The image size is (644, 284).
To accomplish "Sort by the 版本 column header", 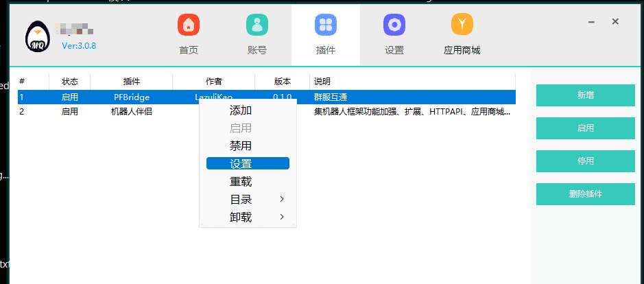I will 282,82.
